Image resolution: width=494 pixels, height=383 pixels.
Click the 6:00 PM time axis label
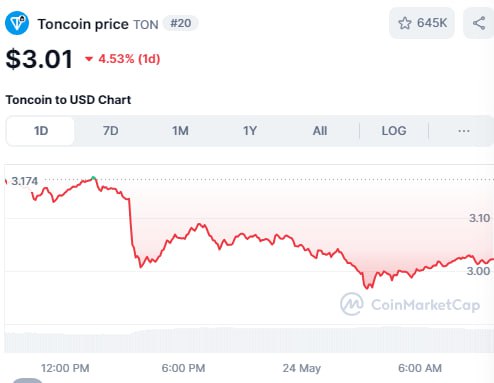pos(183,368)
